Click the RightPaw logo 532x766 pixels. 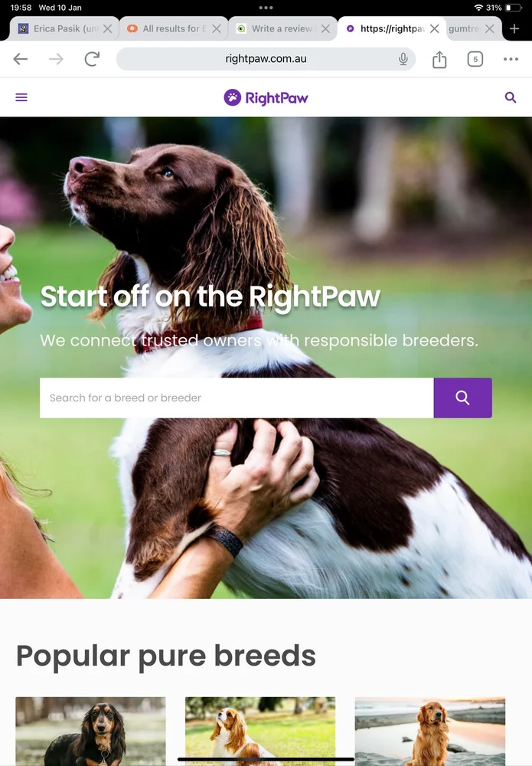tap(266, 98)
